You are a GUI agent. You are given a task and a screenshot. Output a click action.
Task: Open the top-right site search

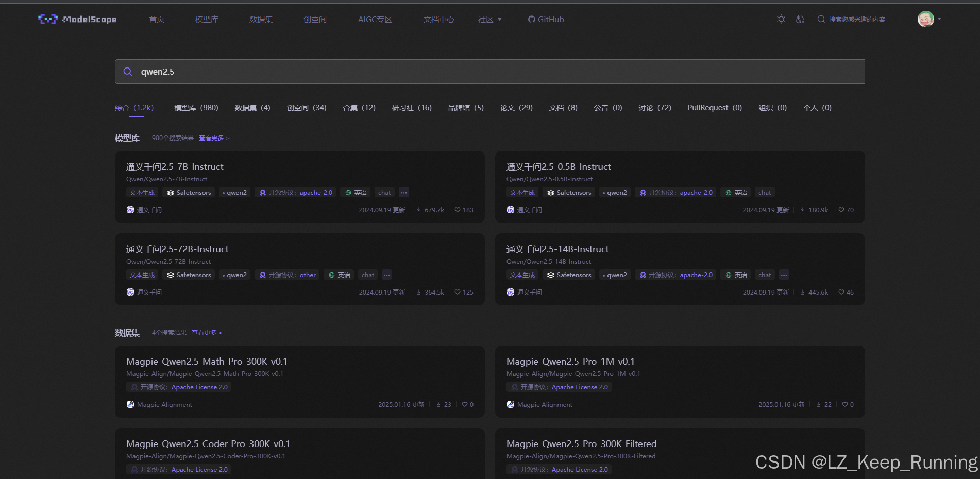click(x=851, y=19)
